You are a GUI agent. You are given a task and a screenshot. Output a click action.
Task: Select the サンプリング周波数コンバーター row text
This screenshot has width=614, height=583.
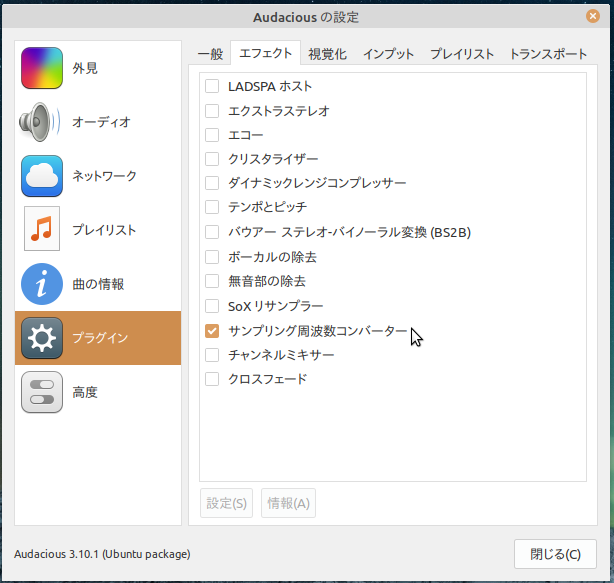pos(318,331)
